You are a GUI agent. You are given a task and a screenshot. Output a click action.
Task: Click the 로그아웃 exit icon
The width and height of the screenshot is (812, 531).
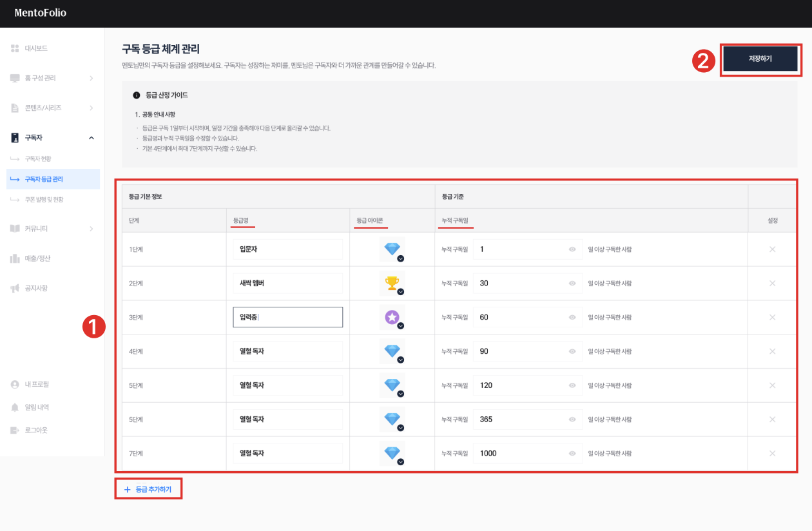[x=15, y=430]
